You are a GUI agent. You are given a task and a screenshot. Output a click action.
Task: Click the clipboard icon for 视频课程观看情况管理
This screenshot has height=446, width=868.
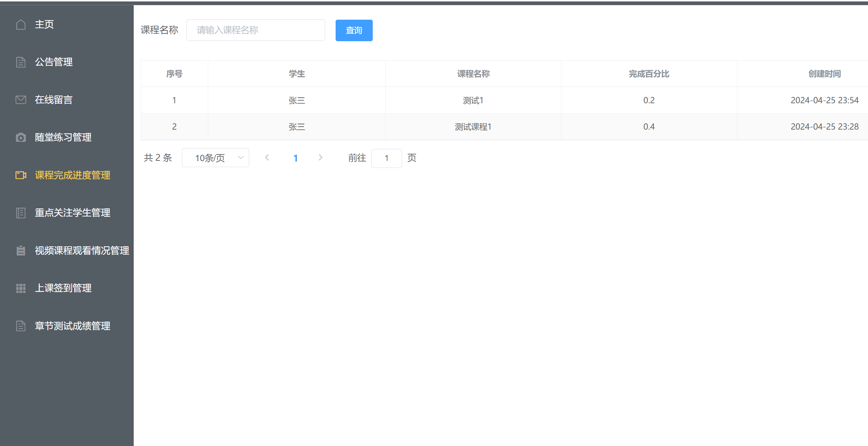(21, 250)
